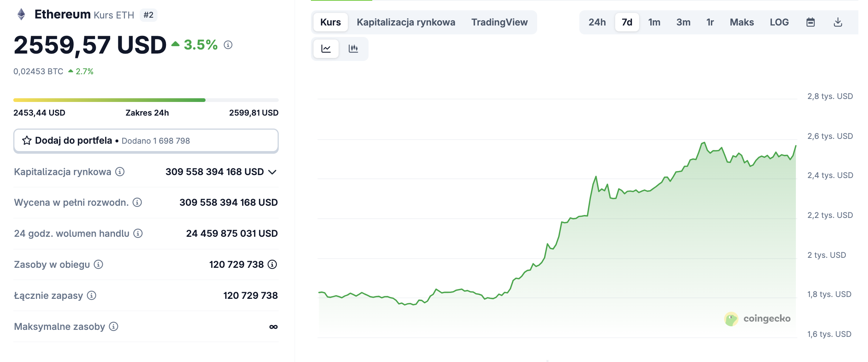Click star icon in Dodaj do portfela

point(27,141)
